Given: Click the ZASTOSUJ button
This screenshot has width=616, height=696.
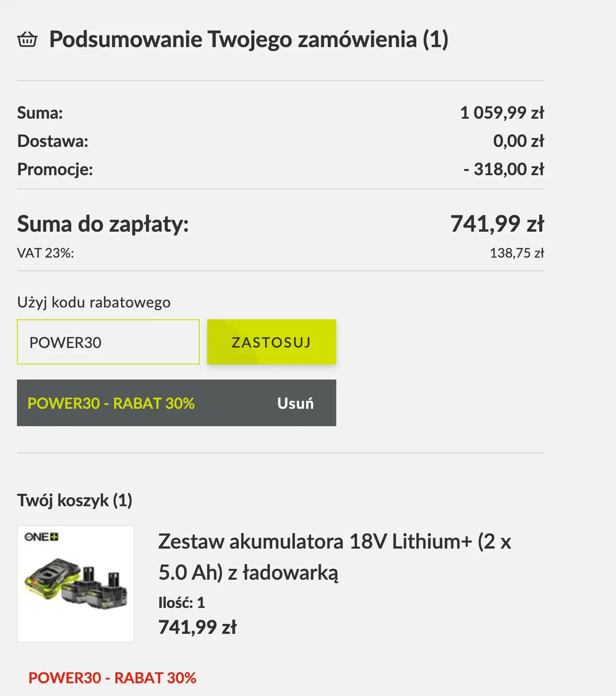Looking at the screenshot, I should (x=271, y=342).
